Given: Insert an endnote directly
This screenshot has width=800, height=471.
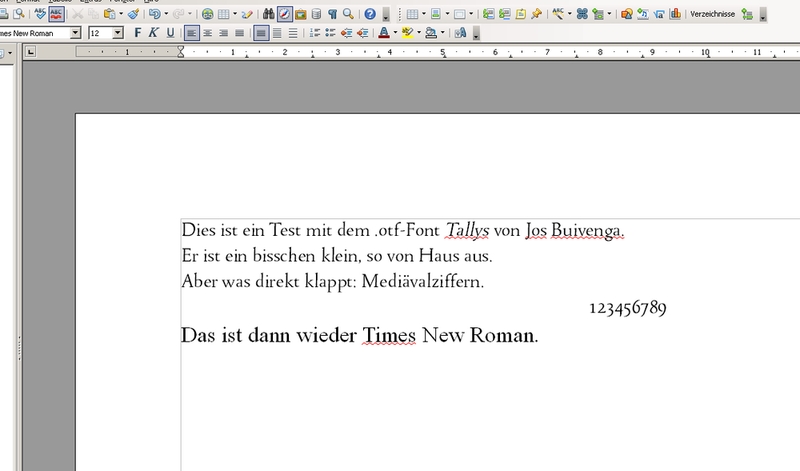Looking at the screenshot, I should coord(505,14).
